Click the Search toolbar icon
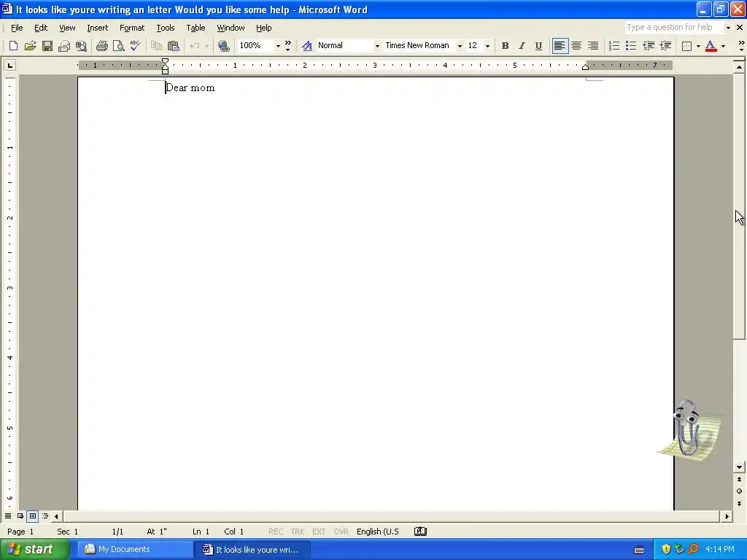 [82, 46]
